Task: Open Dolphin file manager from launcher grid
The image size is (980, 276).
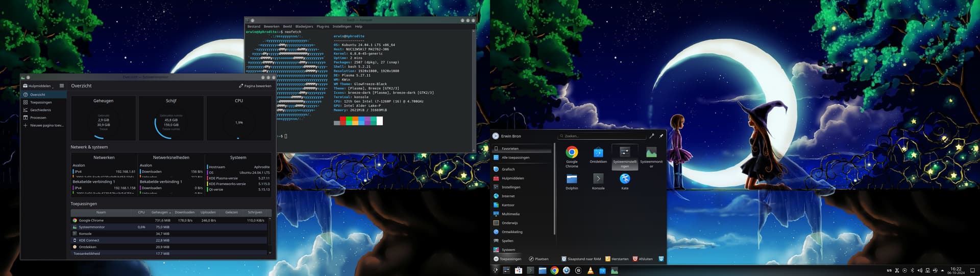Action: click(572, 181)
